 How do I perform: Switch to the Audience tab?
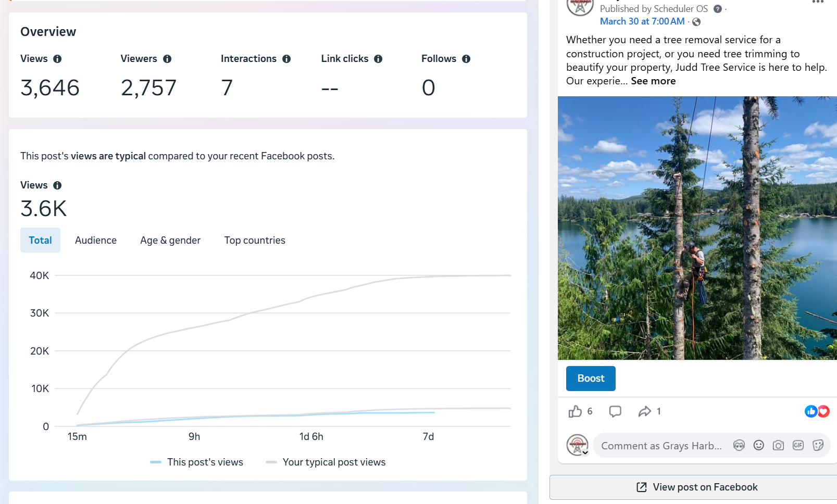click(x=96, y=240)
